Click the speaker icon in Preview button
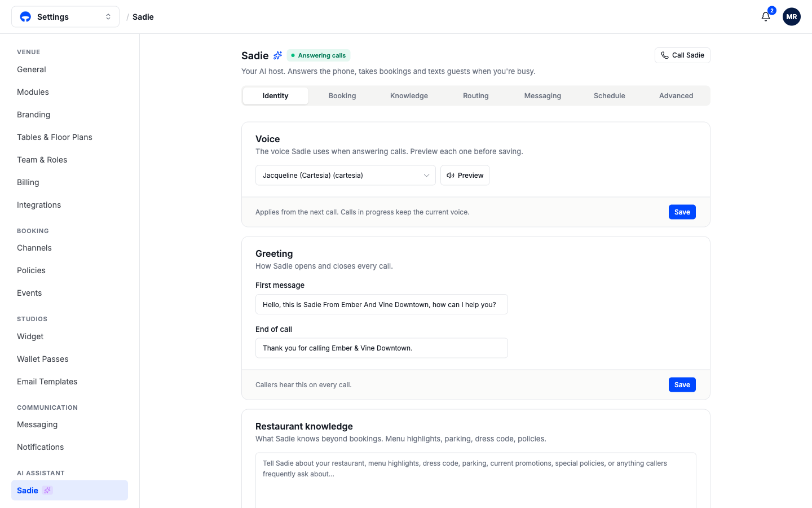Viewport: 812px width, 508px height. point(451,176)
